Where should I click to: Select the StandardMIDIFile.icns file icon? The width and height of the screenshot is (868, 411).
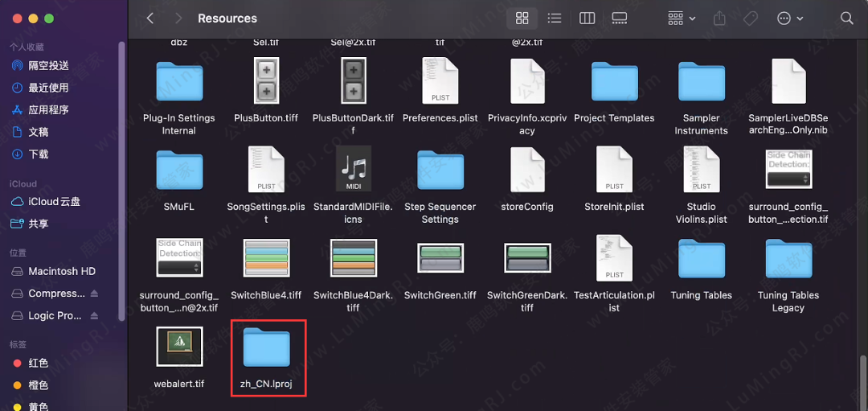(x=353, y=170)
